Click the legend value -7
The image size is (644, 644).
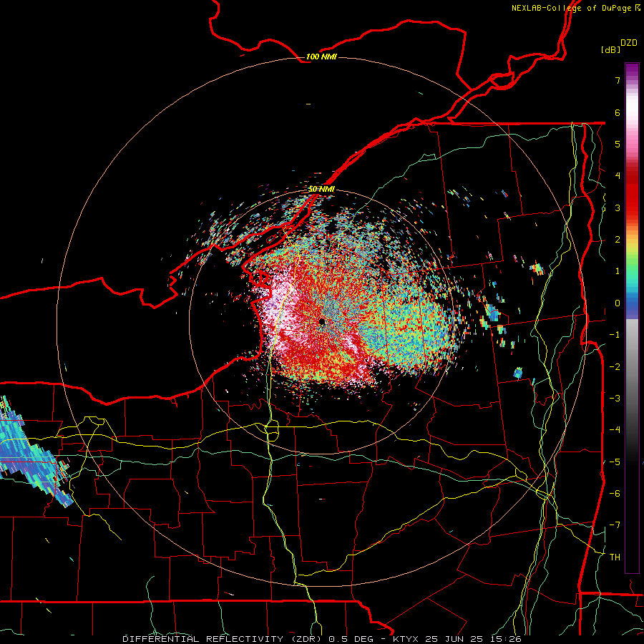pos(615,525)
